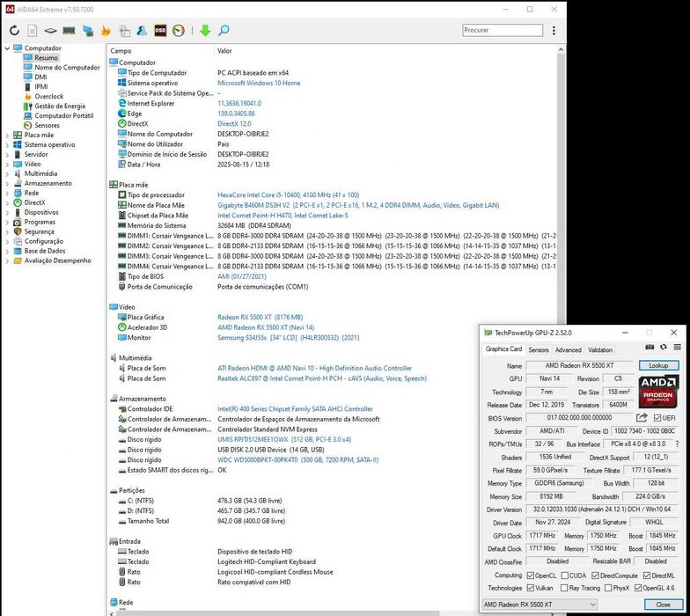
Task: Select Overclock in the sidebar tree
Action: (49, 97)
